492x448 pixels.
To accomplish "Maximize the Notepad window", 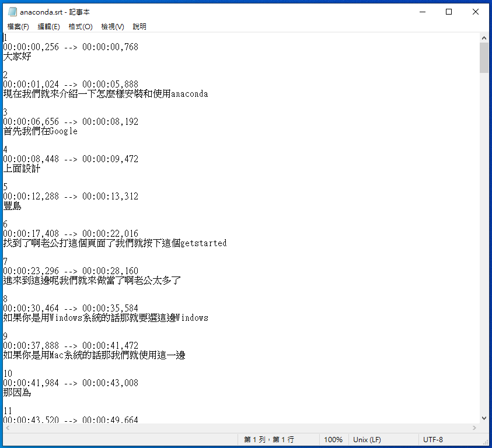I will tap(449, 12).
